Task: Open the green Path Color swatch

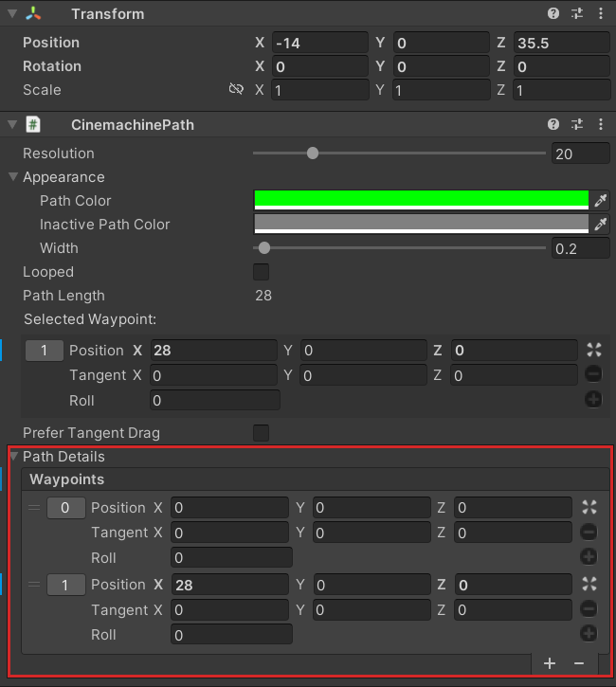Action: pos(422,200)
